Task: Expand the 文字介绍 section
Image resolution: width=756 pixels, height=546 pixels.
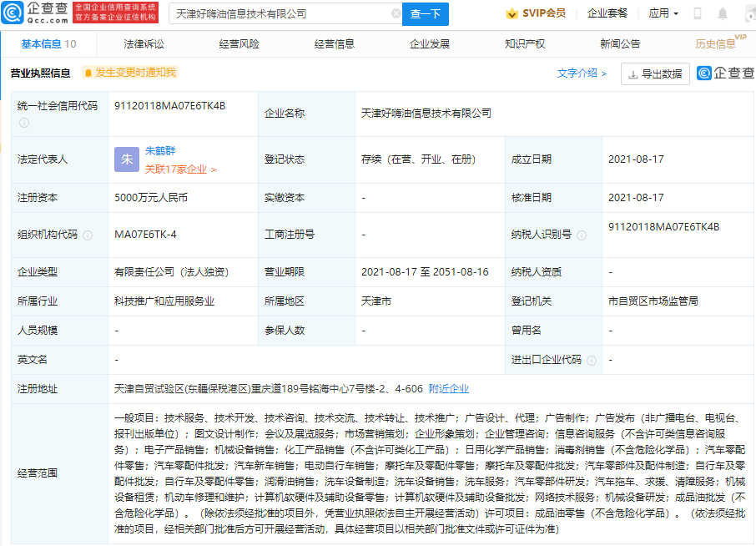Action: coord(582,73)
